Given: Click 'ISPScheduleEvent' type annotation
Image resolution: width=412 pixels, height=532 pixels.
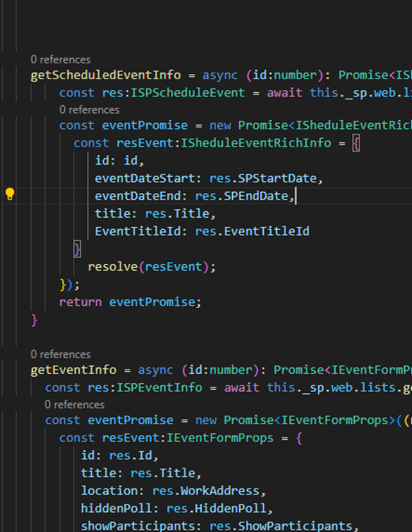Looking at the screenshot, I should pos(188,93).
